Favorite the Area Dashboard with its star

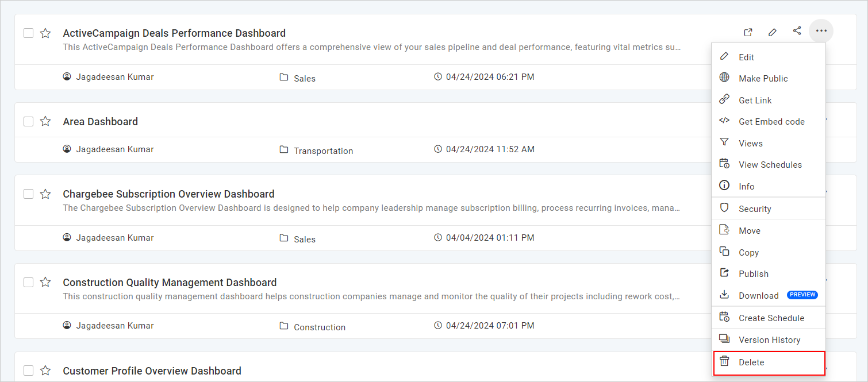click(45, 121)
